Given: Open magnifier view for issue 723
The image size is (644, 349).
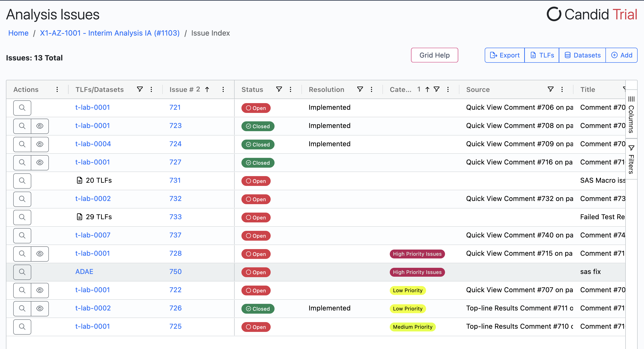Looking at the screenshot, I should point(22,126).
